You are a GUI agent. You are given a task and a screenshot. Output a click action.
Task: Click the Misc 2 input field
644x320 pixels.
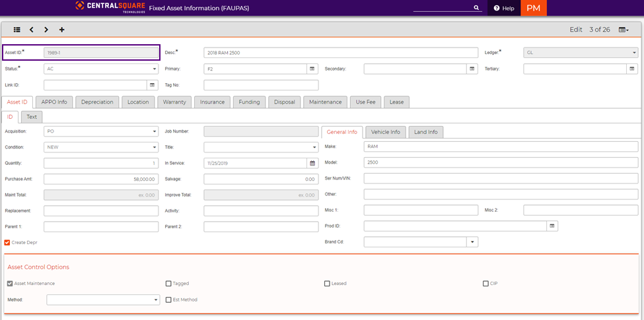pyautogui.click(x=581, y=210)
